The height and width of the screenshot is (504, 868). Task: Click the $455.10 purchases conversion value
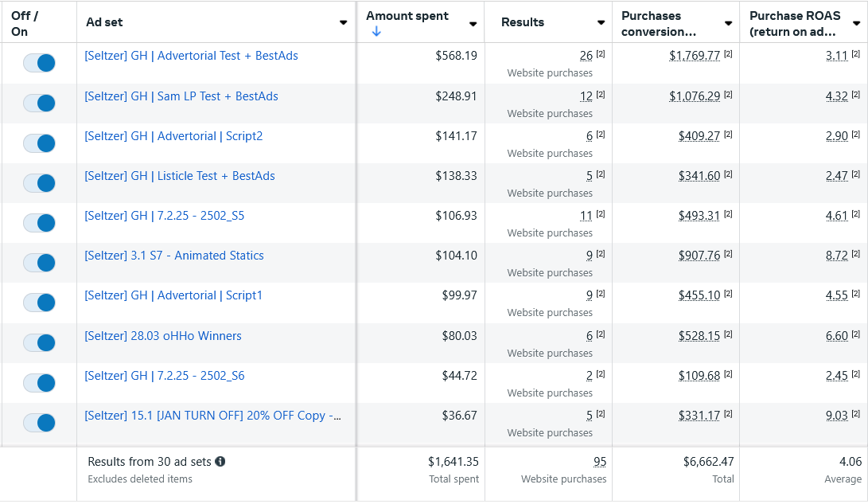point(699,295)
